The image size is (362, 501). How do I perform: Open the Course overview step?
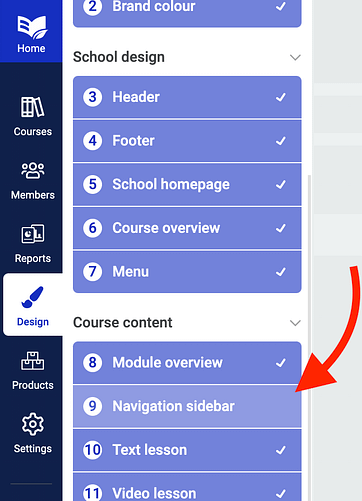(x=187, y=228)
